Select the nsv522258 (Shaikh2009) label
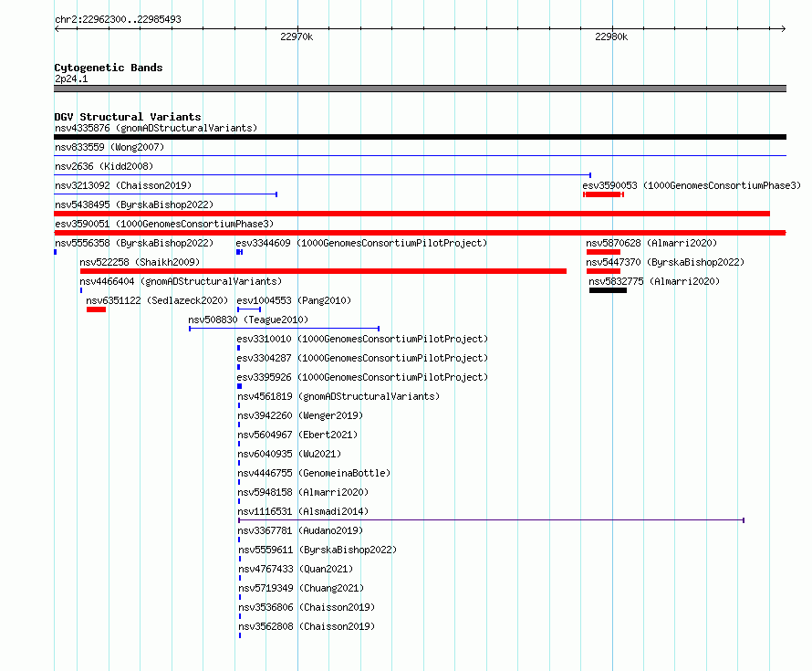The height and width of the screenshot is (671, 812). tap(140, 262)
